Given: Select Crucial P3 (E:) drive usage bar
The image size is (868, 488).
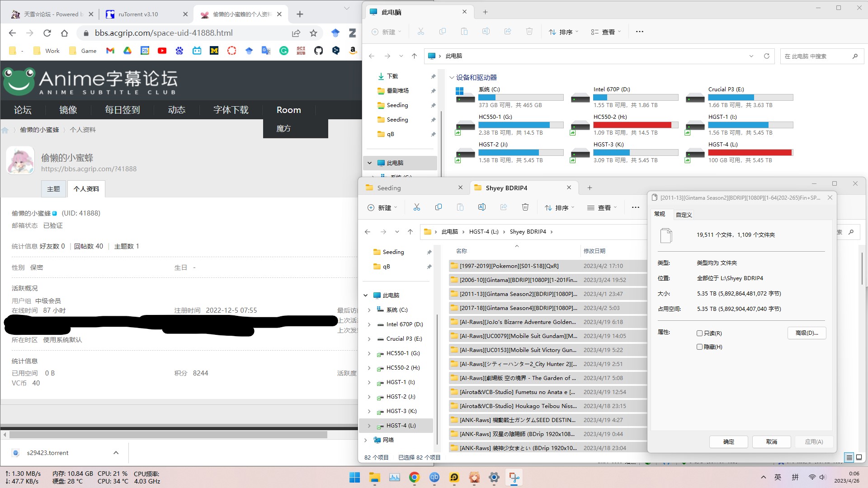Looking at the screenshot, I should tap(750, 98).
